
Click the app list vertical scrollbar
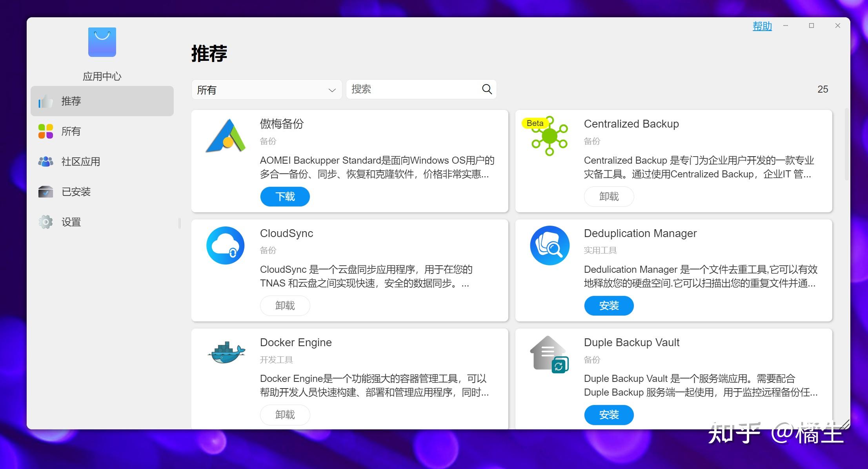coord(846,145)
